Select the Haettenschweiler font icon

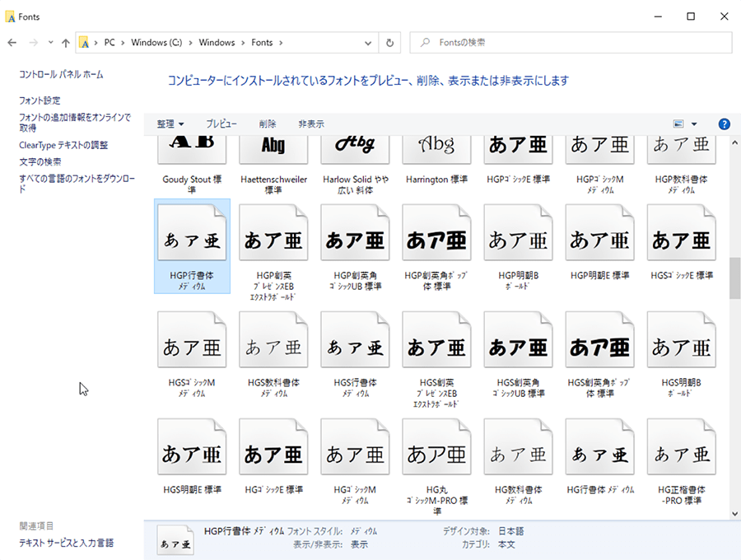273,147
